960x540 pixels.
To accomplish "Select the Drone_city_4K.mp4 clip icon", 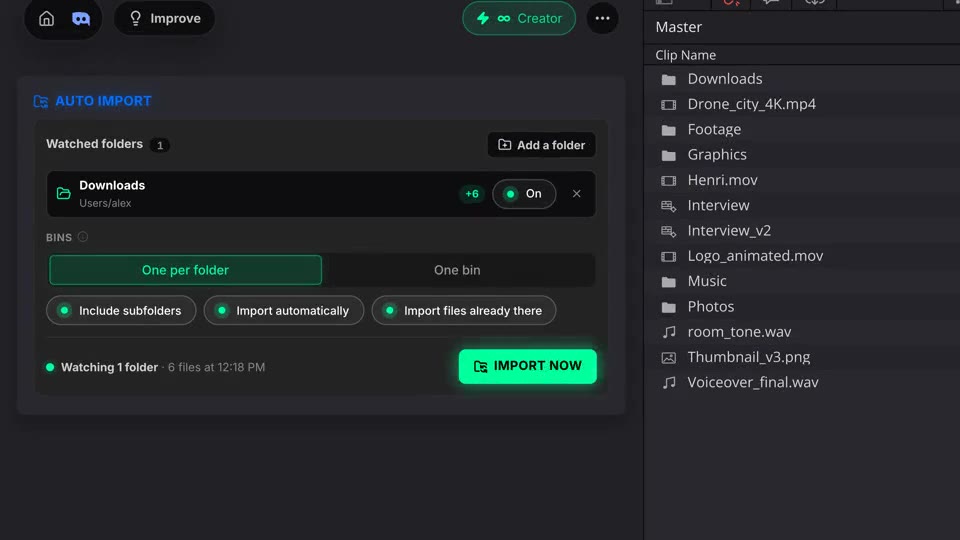I will 669,105.
